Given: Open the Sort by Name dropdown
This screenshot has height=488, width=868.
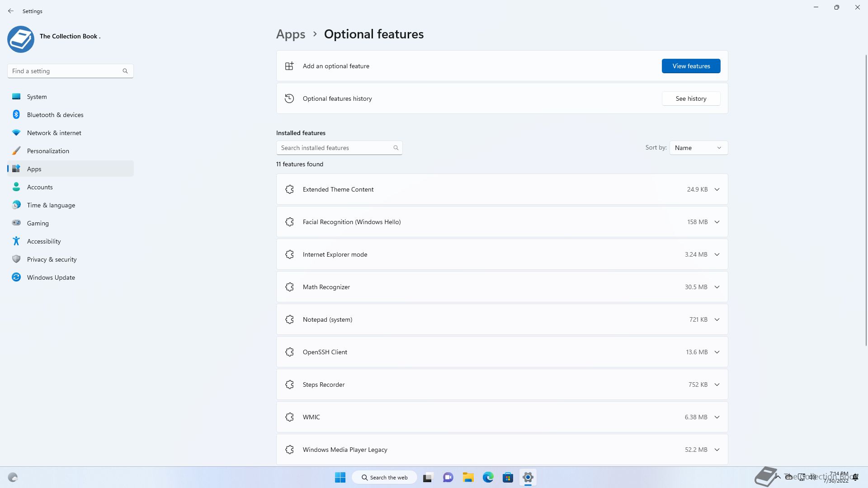Looking at the screenshot, I should 698,148.
